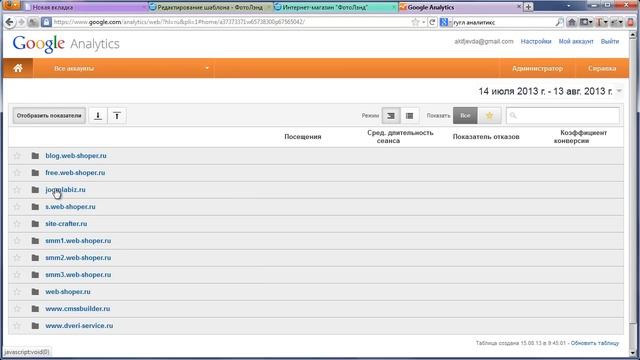Switch to hierarchical tree view mode

[x=391, y=116]
